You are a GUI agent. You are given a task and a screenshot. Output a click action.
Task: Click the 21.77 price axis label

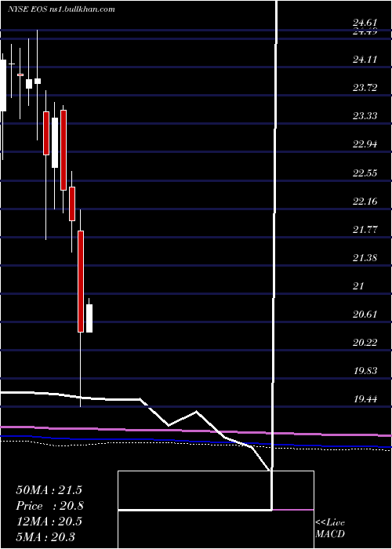(365, 230)
